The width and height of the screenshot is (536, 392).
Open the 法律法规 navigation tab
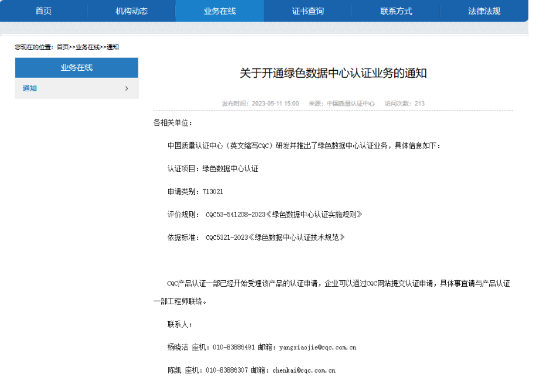point(484,11)
